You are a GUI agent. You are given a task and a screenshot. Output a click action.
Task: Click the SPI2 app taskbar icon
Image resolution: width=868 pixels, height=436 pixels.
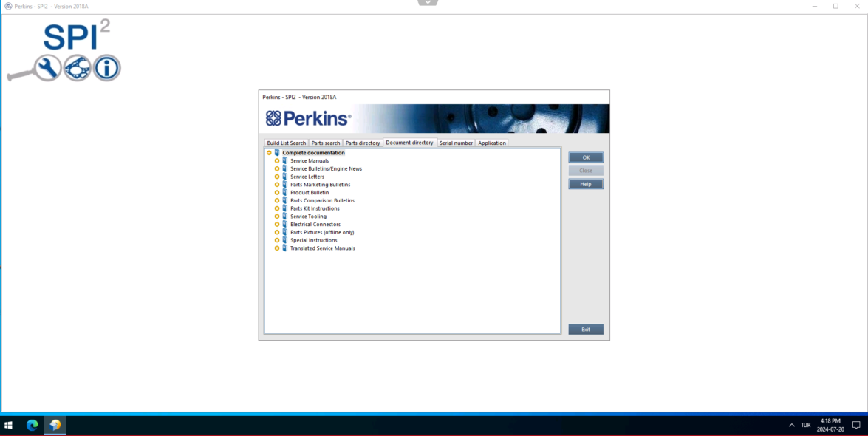coord(55,426)
